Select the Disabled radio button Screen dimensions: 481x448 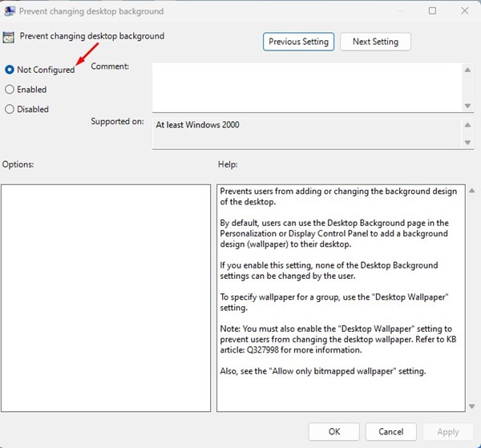pos(10,109)
